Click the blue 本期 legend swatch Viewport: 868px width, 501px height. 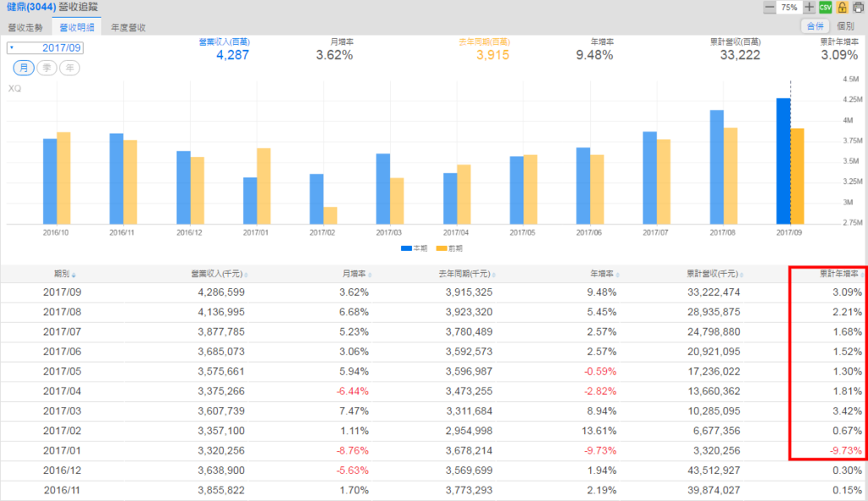(x=406, y=248)
